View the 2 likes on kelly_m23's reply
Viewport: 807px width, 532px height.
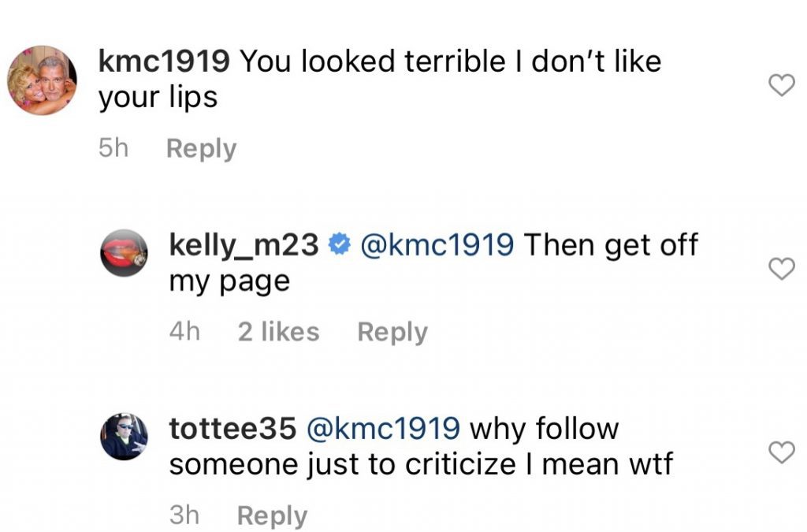tap(278, 331)
